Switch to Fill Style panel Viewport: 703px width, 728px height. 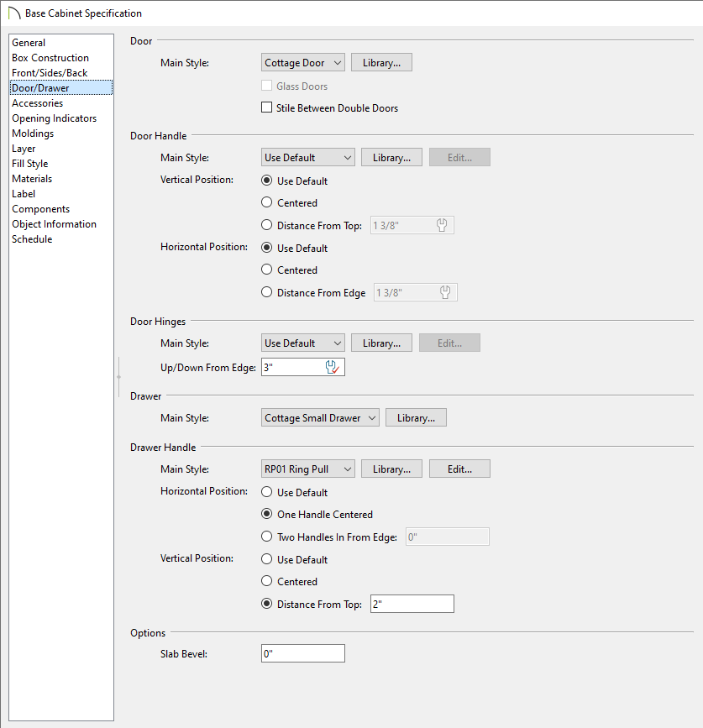[x=60, y=164]
